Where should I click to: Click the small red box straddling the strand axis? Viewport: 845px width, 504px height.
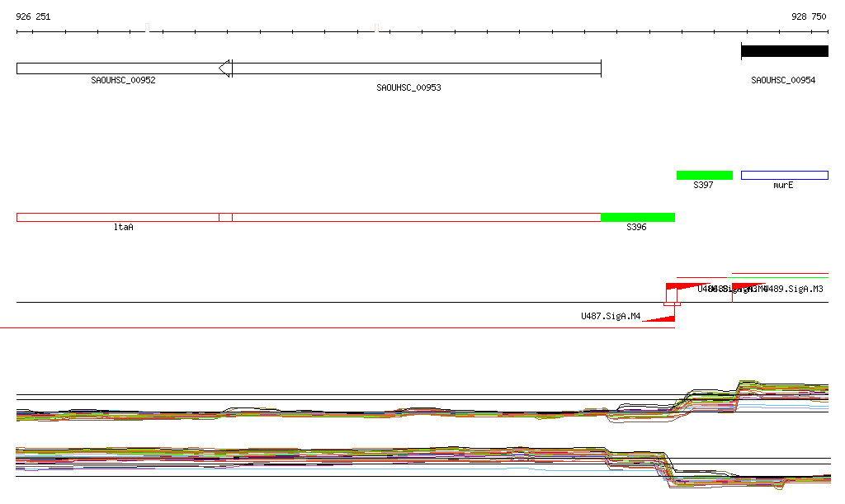pos(672,304)
